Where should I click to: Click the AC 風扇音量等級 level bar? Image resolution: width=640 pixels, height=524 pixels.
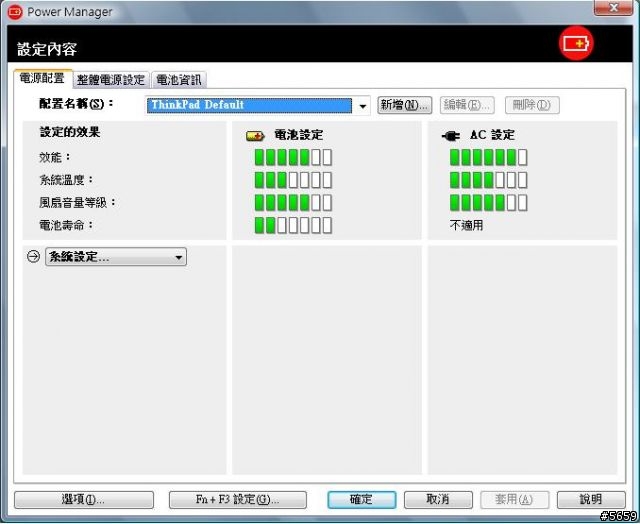pyautogui.click(x=489, y=203)
